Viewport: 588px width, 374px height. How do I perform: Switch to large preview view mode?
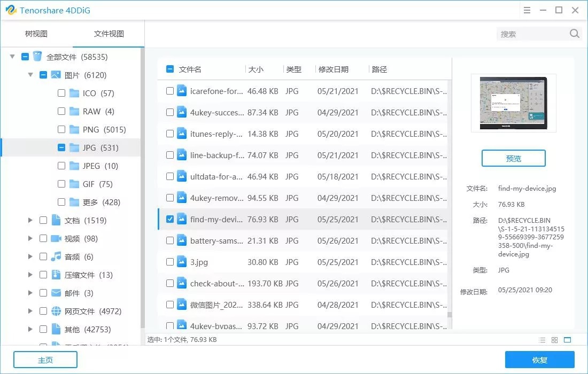(x=568, y=340)
